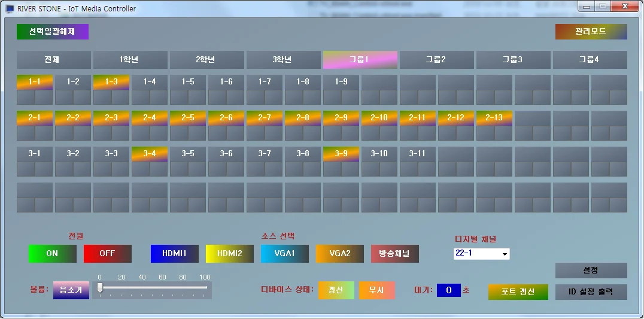
Task: Choose the VGA2 source button
Action: [x=340, y=253]
